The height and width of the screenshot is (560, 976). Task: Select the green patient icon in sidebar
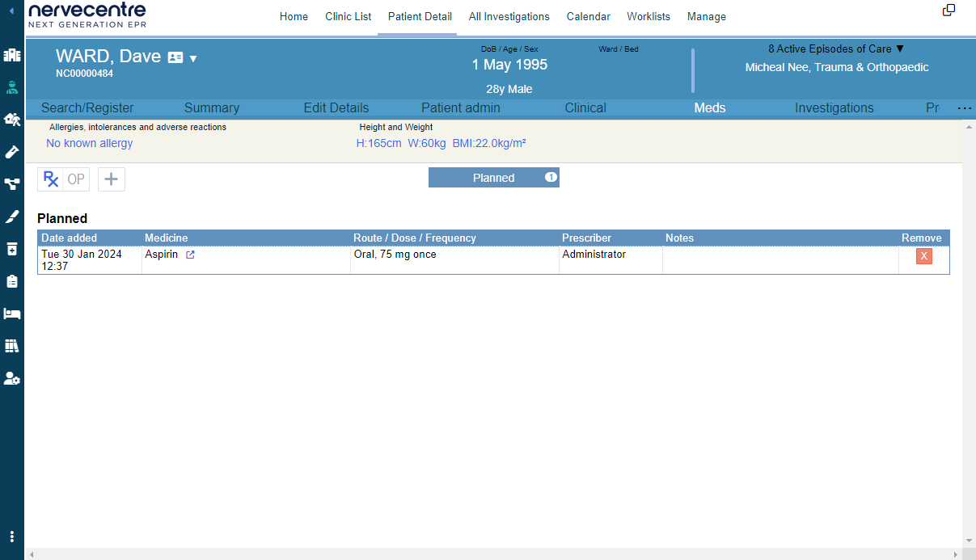(x=12, y=87)
